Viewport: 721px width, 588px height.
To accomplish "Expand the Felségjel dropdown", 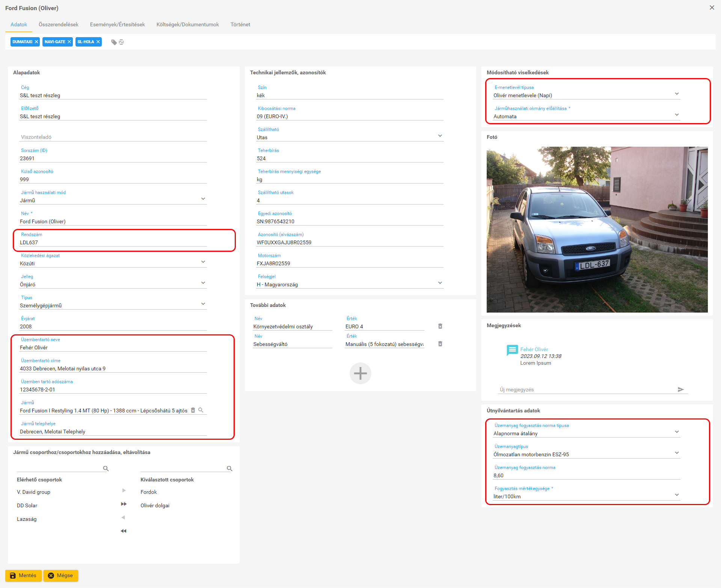I will (x=440, y=283).
